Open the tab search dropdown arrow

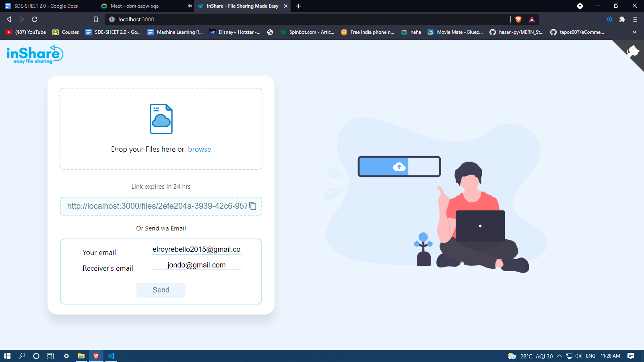(x=580, y=6)
